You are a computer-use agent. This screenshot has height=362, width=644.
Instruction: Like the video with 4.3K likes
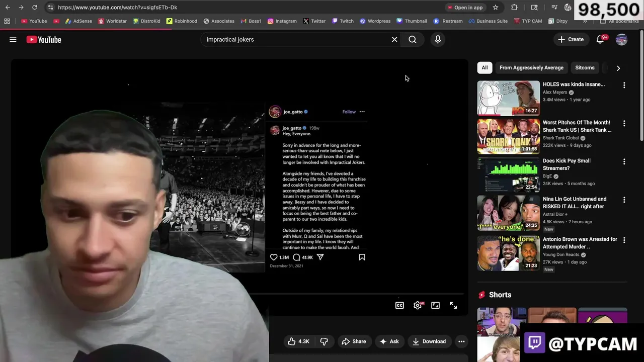tap(298, 341)
